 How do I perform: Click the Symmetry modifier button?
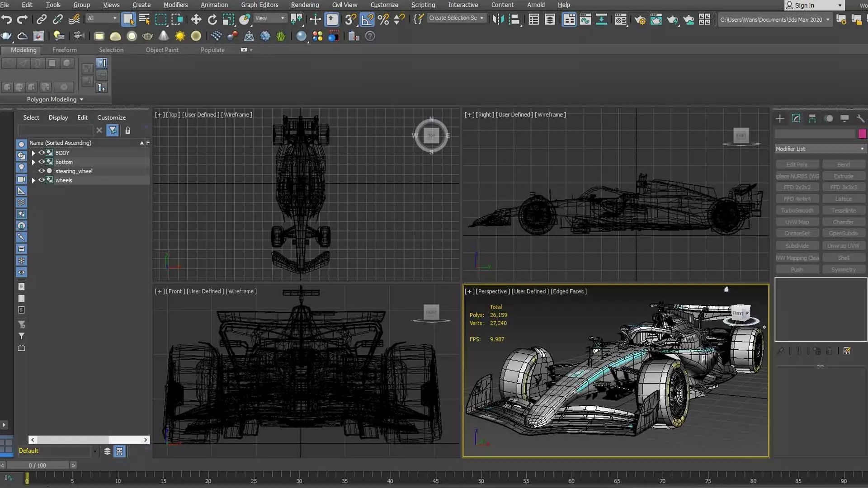[x=844, y=270]
